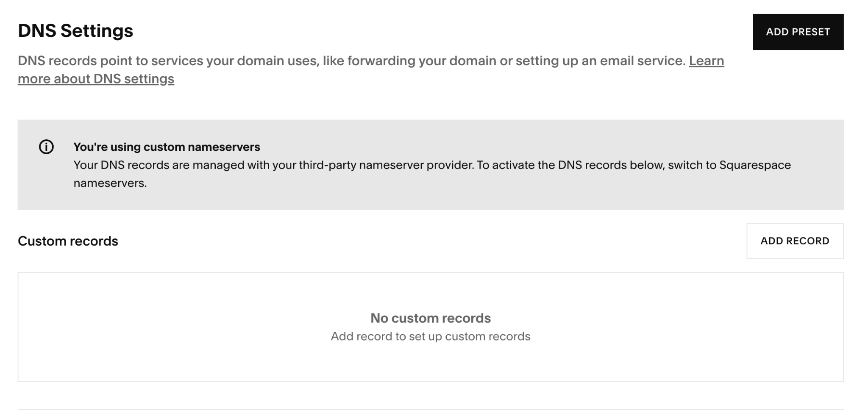The width and height of the screenshot is (868, 410).
Task: Click the You're using custom nameservers heading
Action: pos(167,147)
